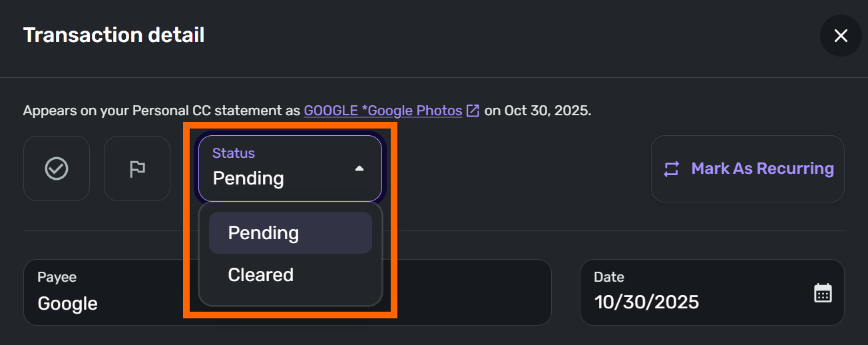Viewport: 868px width, 345px height.
Task: Click the external link icon beside Google Photos
Action: pyautogui.click(x=473, y=111)
